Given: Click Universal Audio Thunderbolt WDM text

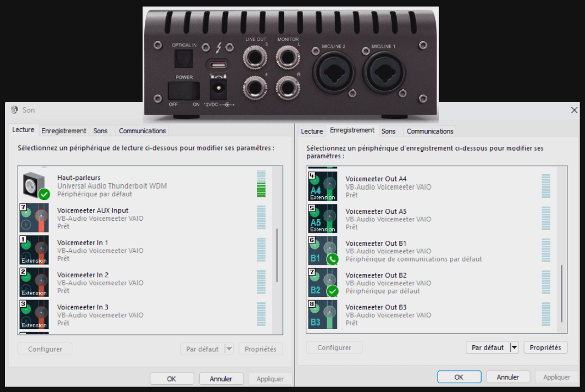Looking at the screenshot, I should [x=112, y=186].
